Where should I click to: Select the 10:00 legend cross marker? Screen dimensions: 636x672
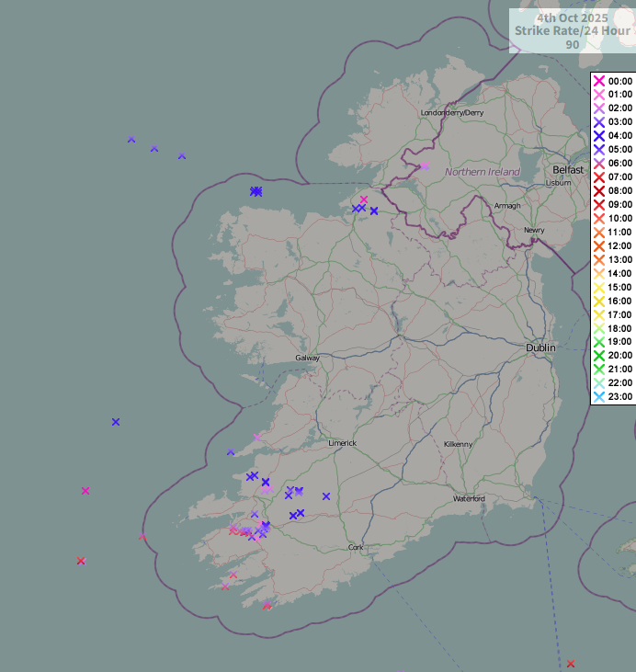click(x=599, y=218)
